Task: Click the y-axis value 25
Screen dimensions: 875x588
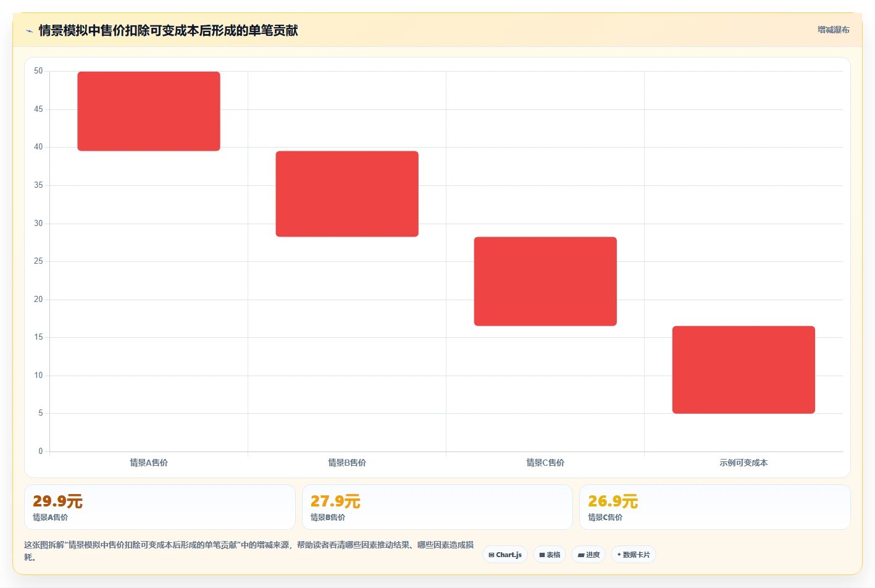Action: [x=38, y=261]
